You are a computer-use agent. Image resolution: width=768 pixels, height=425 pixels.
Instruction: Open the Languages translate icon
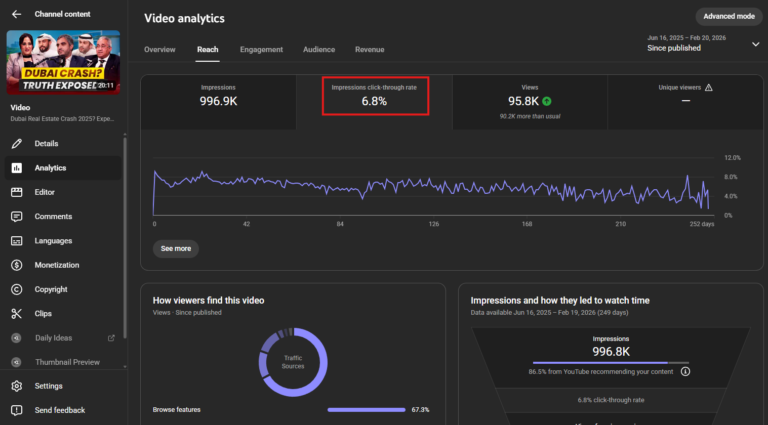(x=16, y=241)
